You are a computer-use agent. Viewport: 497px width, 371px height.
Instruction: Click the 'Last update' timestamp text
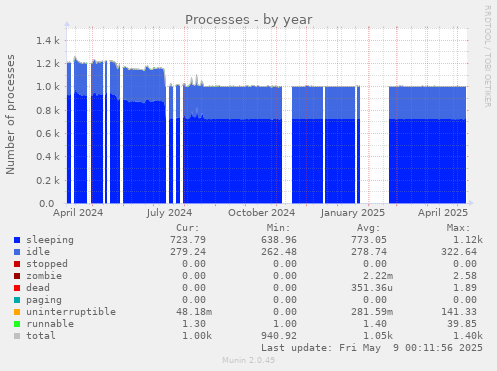372,348
